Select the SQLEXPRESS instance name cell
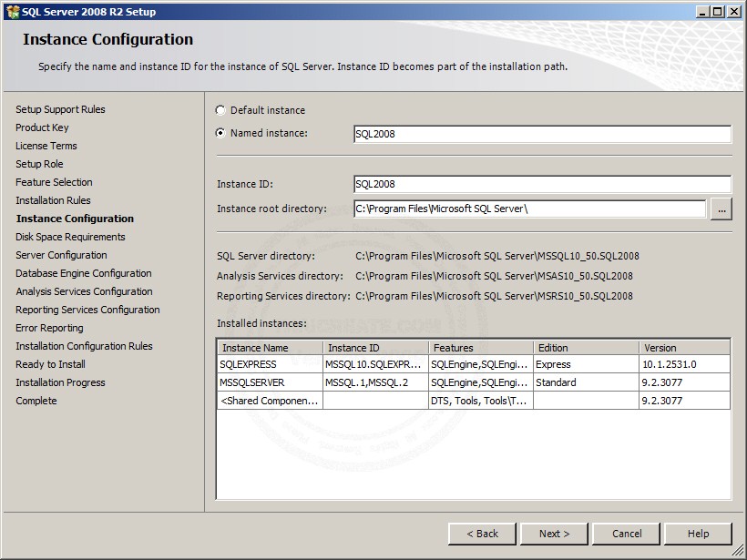The width and height of the screenshot is (747, 560). click(271, 364)
